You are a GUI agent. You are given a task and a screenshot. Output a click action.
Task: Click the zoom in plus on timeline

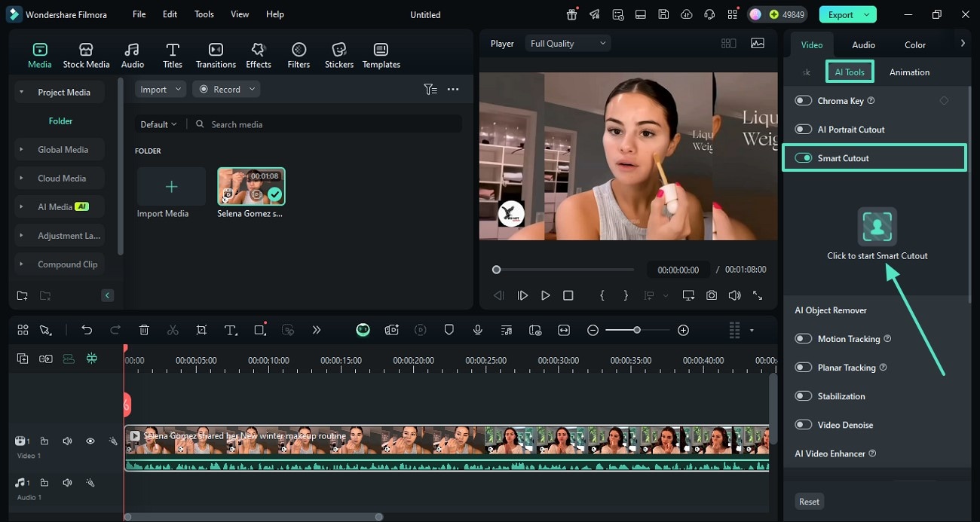pyautogui.click(x=683, y=330)
